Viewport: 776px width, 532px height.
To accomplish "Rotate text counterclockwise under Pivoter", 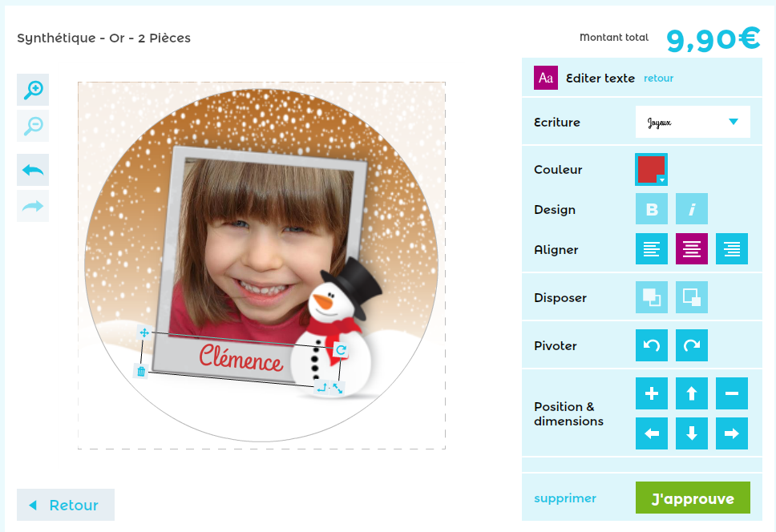I will [x=651, y=345].
